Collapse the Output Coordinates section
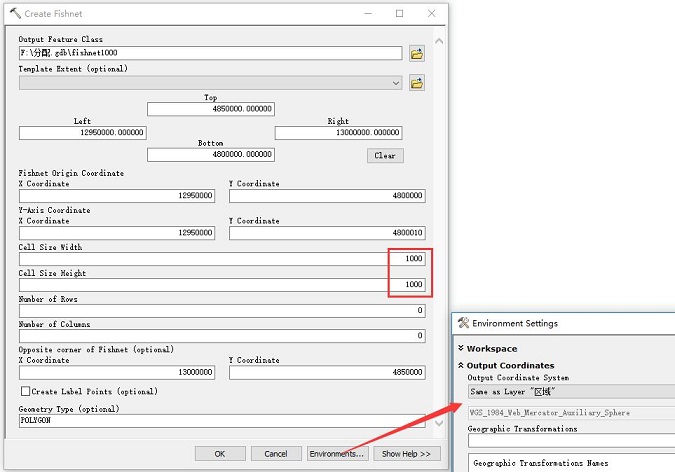 pos(461,365)
